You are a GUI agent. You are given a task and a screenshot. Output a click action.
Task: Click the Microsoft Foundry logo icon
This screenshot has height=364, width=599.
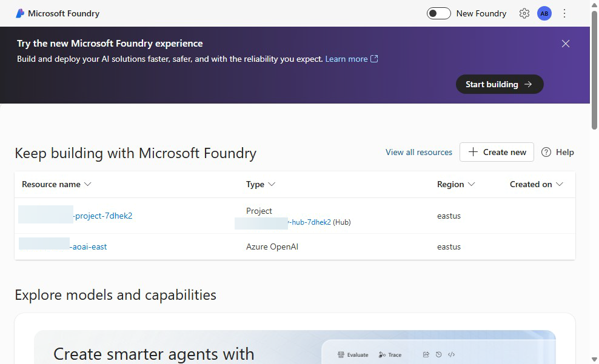20,13
